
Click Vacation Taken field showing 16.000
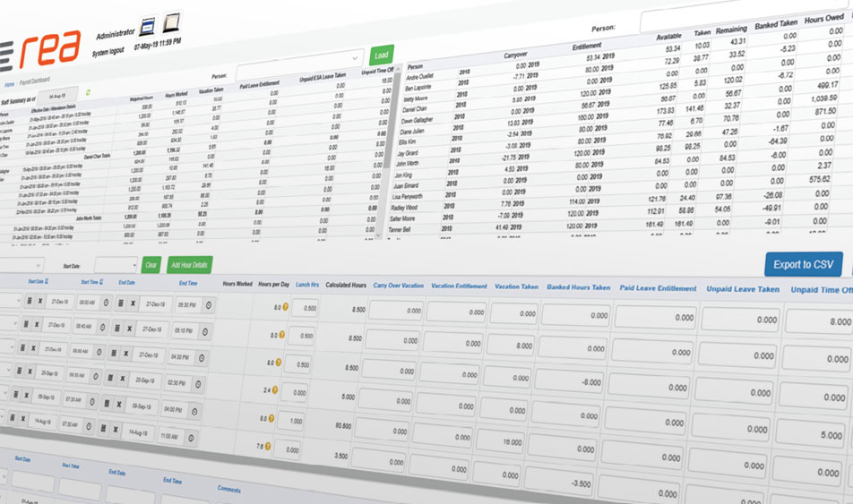point(499,442)
